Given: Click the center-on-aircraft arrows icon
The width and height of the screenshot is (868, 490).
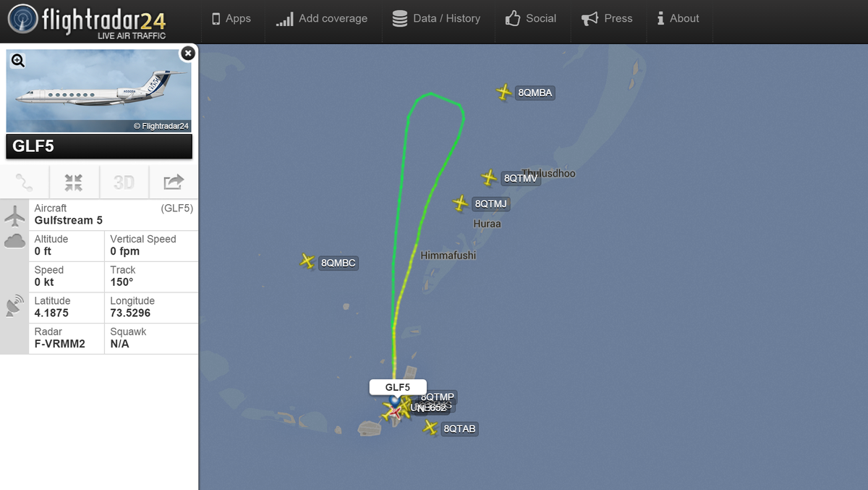Looking at the screenshot, I should (x=74, y=182).
